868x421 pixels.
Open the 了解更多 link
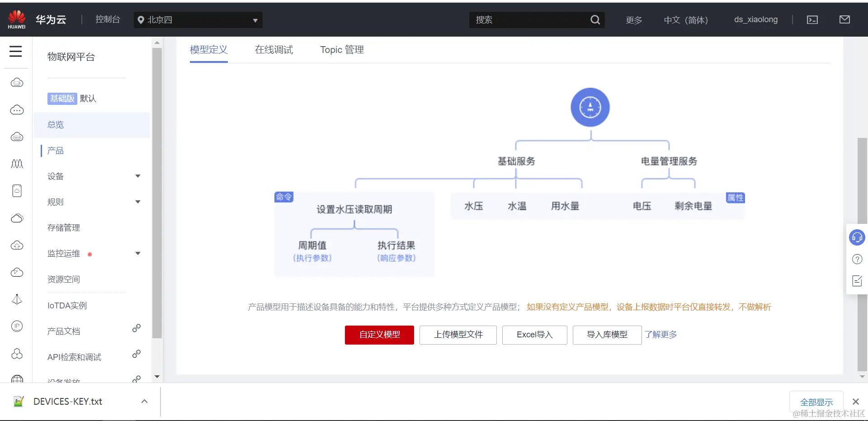[x=661, y=335]
